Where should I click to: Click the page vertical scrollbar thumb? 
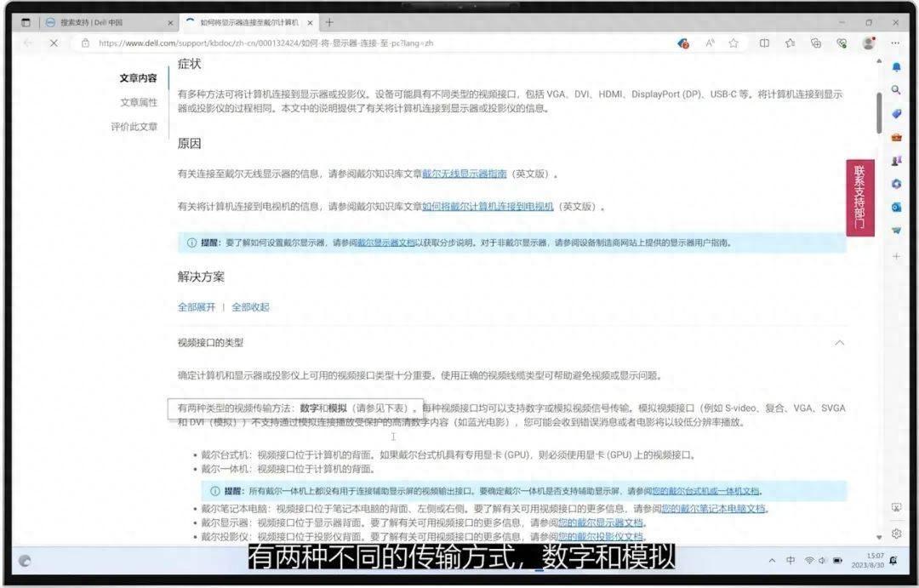click(x=878, y=112)
